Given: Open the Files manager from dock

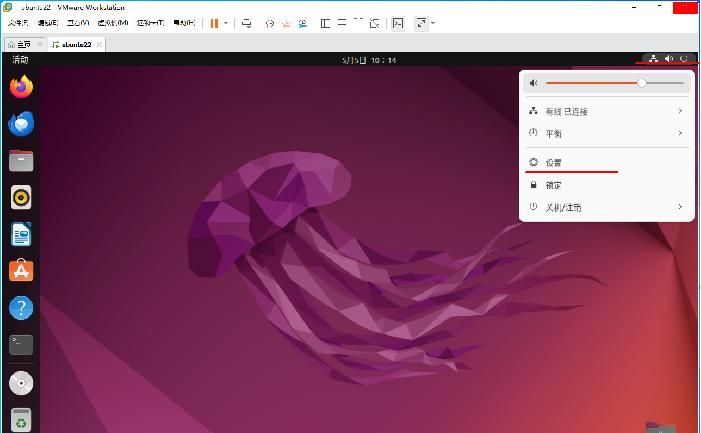Looking at the screenshot, I should pyautogui.click(x=21, y=161).
